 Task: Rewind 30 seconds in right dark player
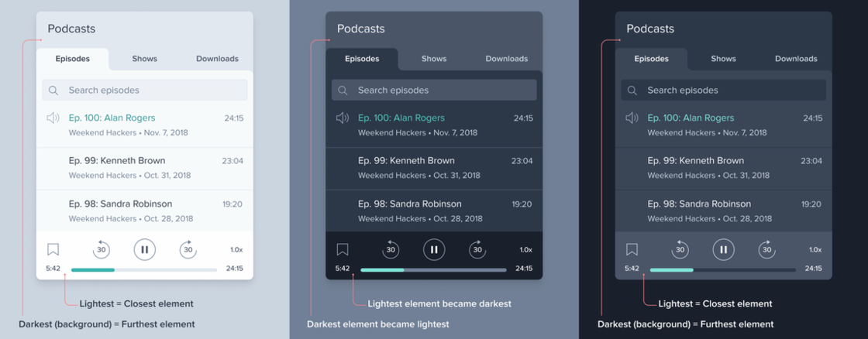680,249
